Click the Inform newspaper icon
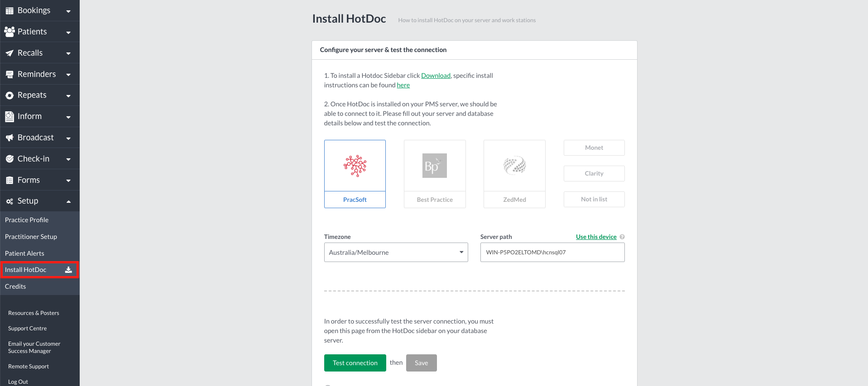This screenshot has width=868, height=386. 10,116
